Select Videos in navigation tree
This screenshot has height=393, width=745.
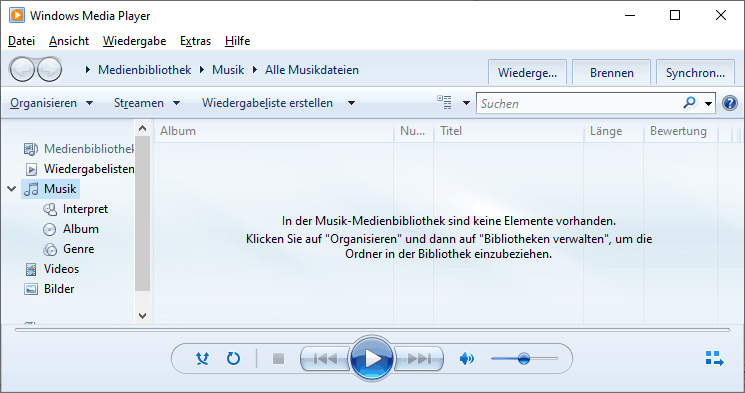(x=61, y=268)
